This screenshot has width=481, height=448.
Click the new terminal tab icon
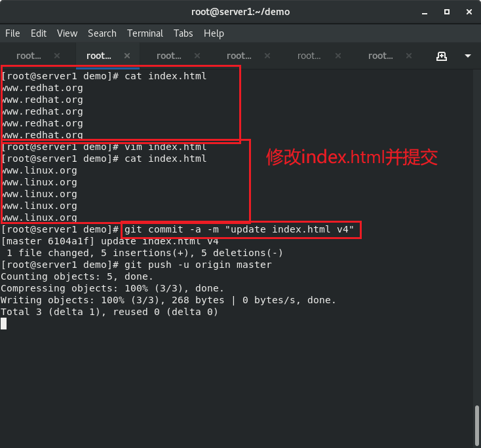(x=442, y=56)
